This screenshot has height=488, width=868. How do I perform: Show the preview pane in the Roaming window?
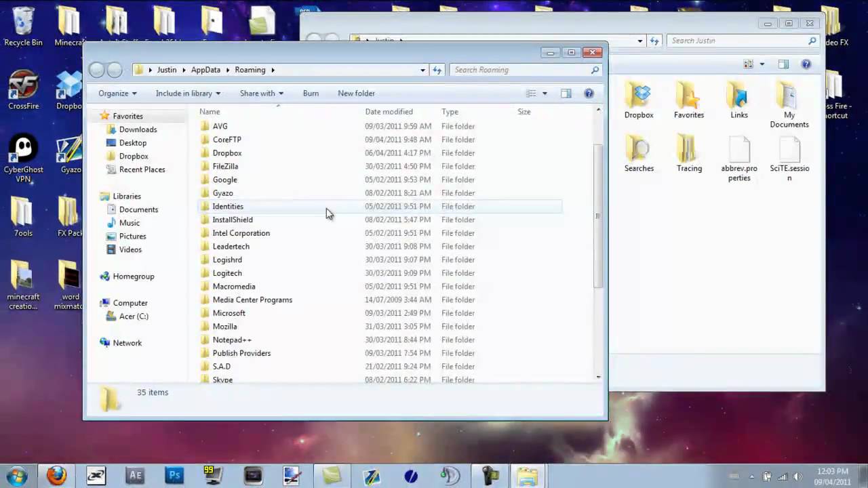(x=566, y=94)
